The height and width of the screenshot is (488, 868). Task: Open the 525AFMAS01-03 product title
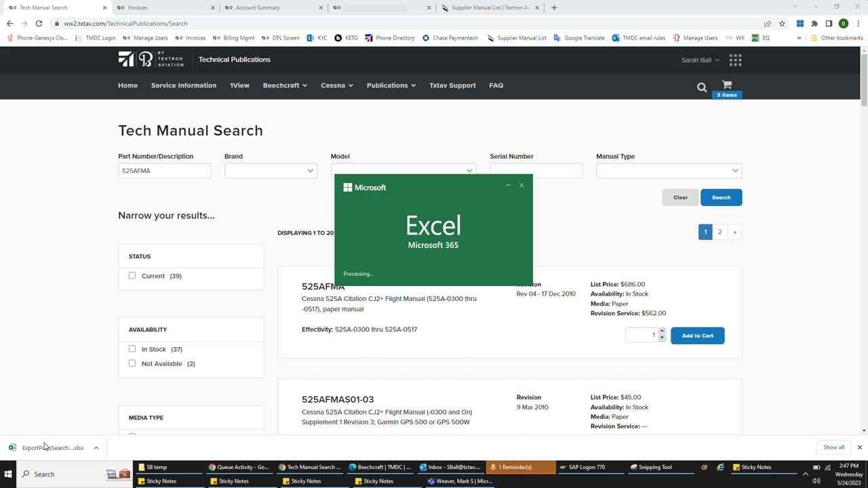coord(338,399)
